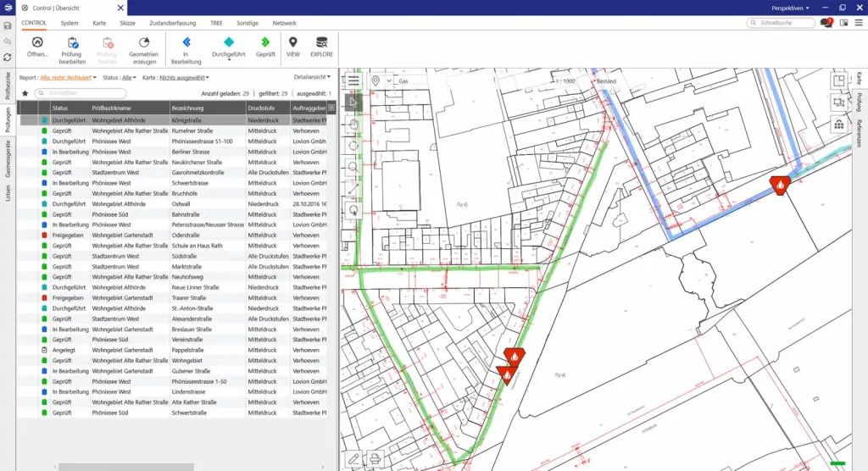Click the Geometrien erzeugen icon

(x=143, y=42)
